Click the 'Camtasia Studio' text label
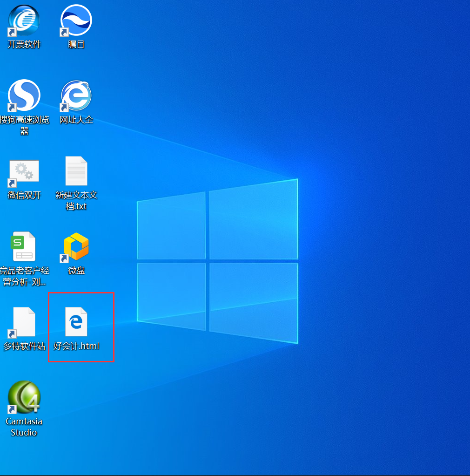Image resolution: width=470 pixels, height=476 pixels. pos(24,427)
